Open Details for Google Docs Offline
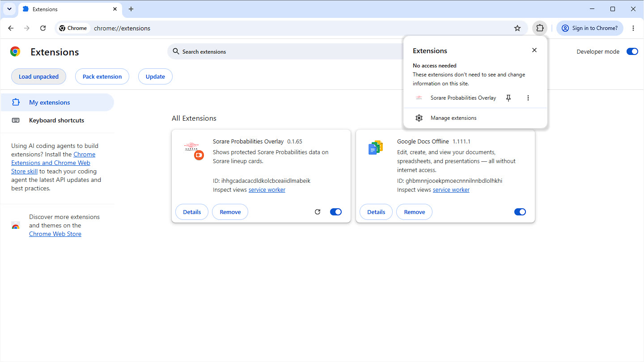This screenshot has width=644, height=362. (x=376, y=212)
